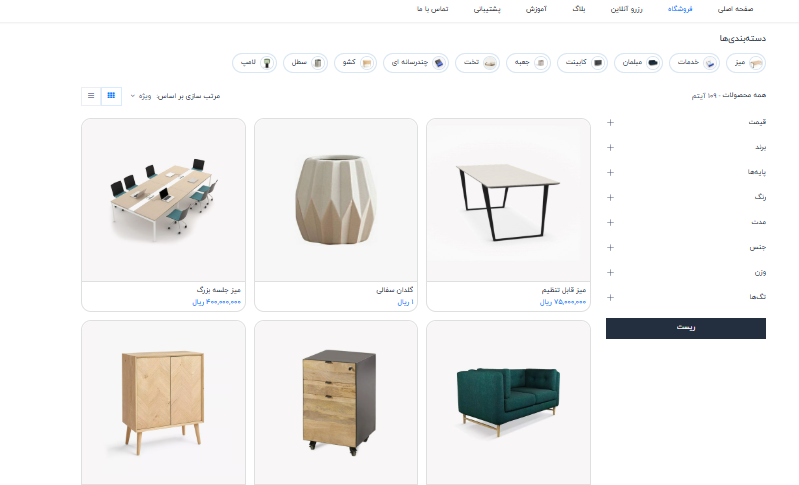Screen dimensions: 799x485
Task: Open the sort-by ویژه dropdown
Action: [141, 96]
